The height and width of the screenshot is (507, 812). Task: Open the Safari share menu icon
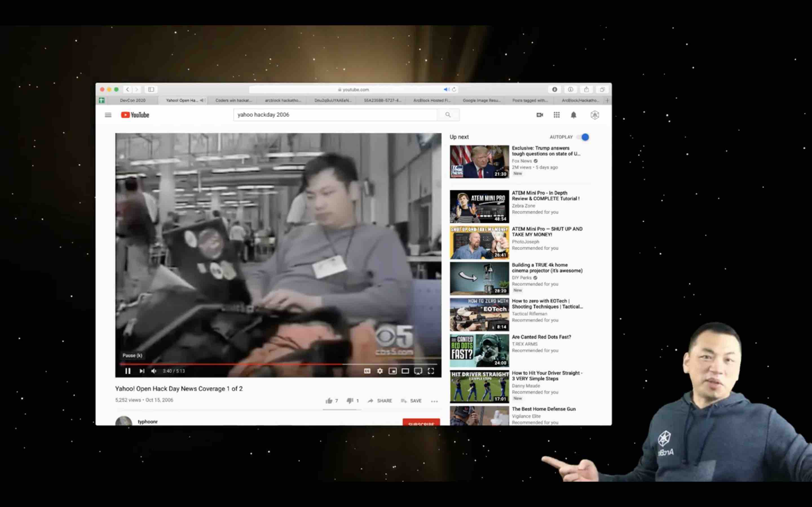586,90
